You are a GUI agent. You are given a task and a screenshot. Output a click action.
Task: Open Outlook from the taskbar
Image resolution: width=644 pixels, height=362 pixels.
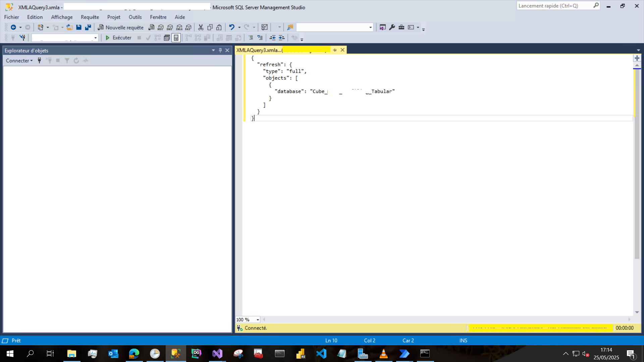point(113,354)
